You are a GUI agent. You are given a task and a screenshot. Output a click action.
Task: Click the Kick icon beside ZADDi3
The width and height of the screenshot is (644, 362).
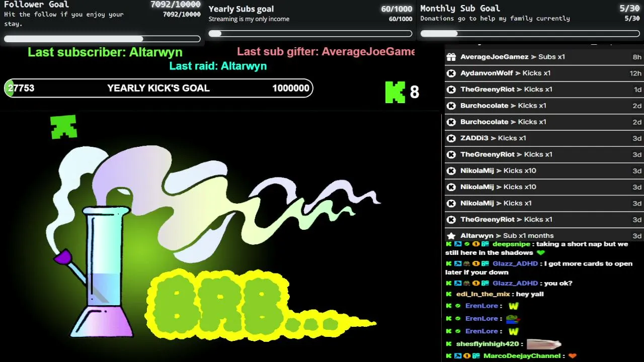pyautogui.click(x=451, y=138)
